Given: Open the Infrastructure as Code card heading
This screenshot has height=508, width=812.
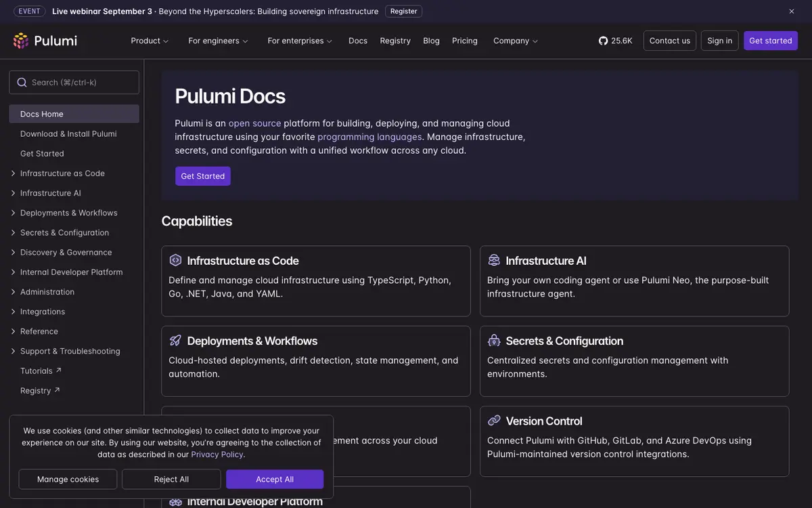Looking at the screenshot, I should (243, 261).
